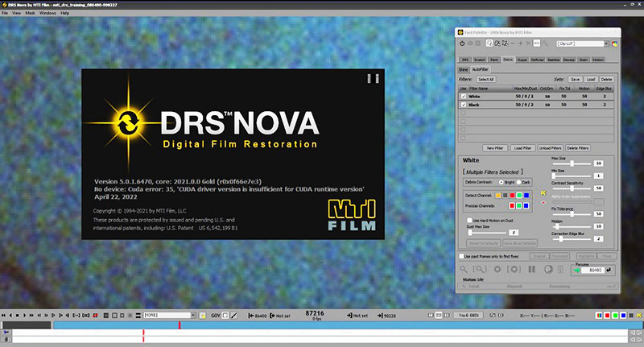This screenshot has height=347, width=644.
Task: Click the return-arrow icon beside Resume frame field
Action: [609, 270]
